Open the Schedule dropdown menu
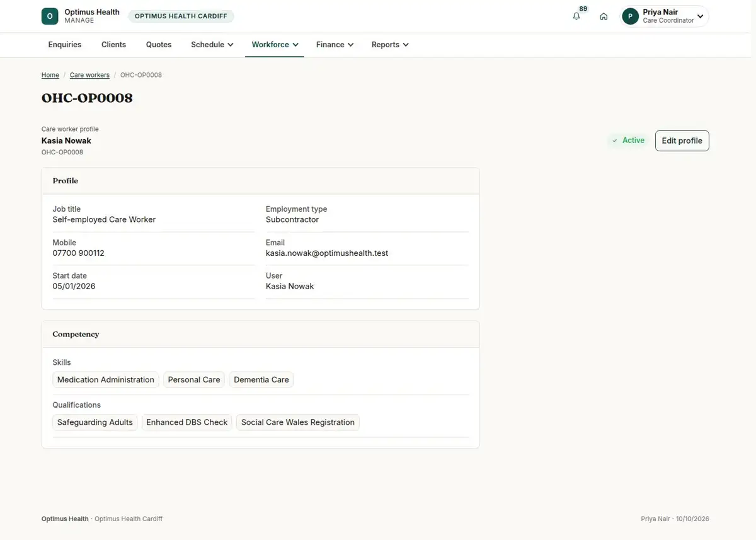 [x=212, y=45]
